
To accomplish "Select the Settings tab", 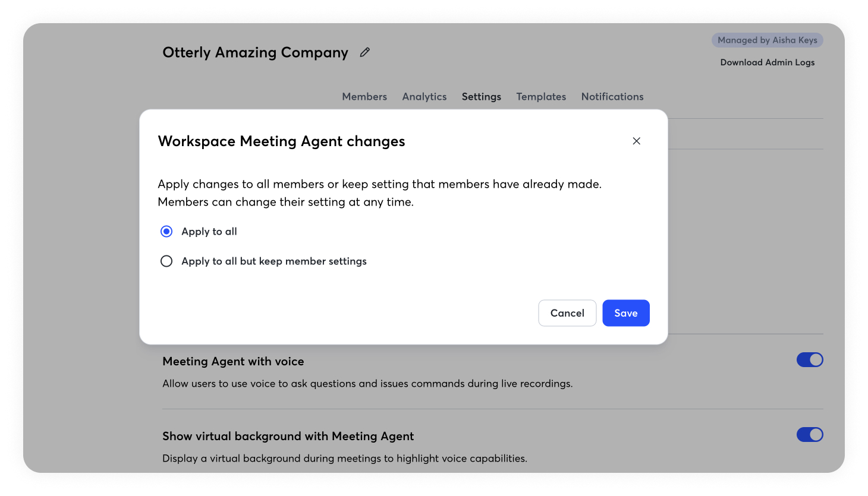I will point(481,97).
